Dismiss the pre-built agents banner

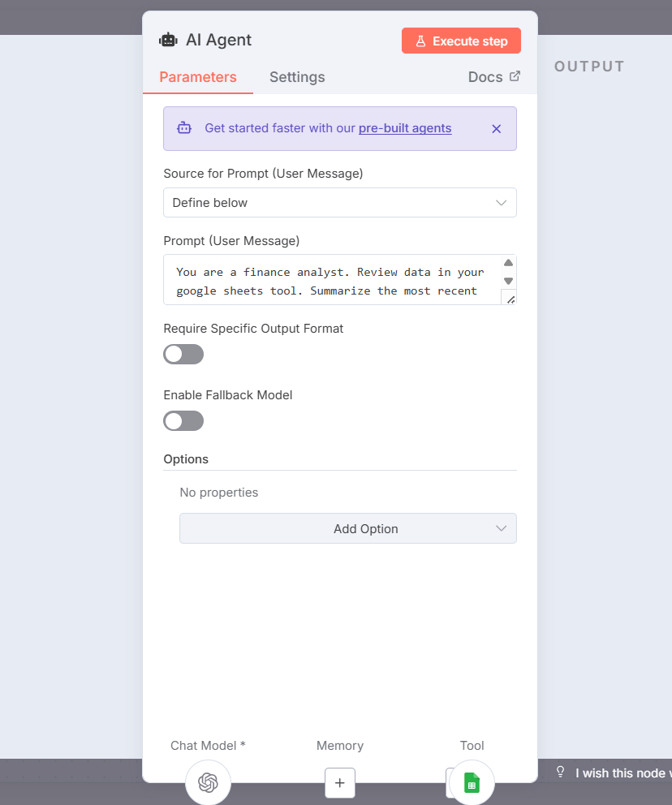[496, 128]
